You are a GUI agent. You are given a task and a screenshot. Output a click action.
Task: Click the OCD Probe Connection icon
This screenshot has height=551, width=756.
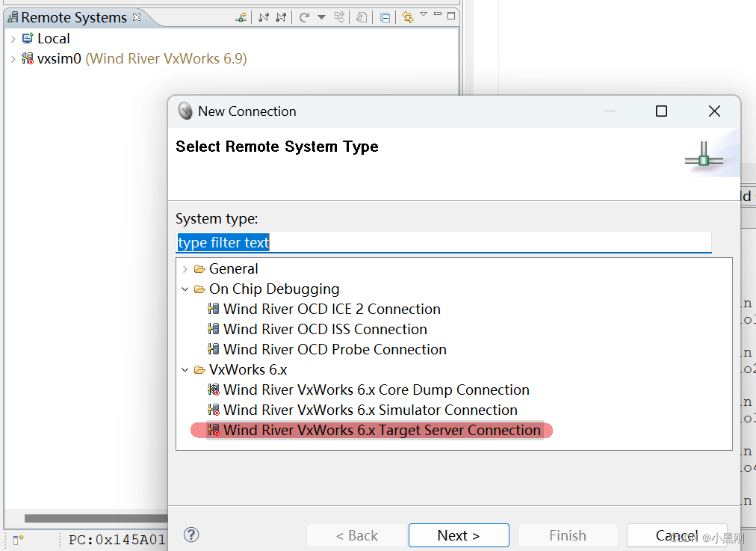pyautogui.click(x=214, y=349)
